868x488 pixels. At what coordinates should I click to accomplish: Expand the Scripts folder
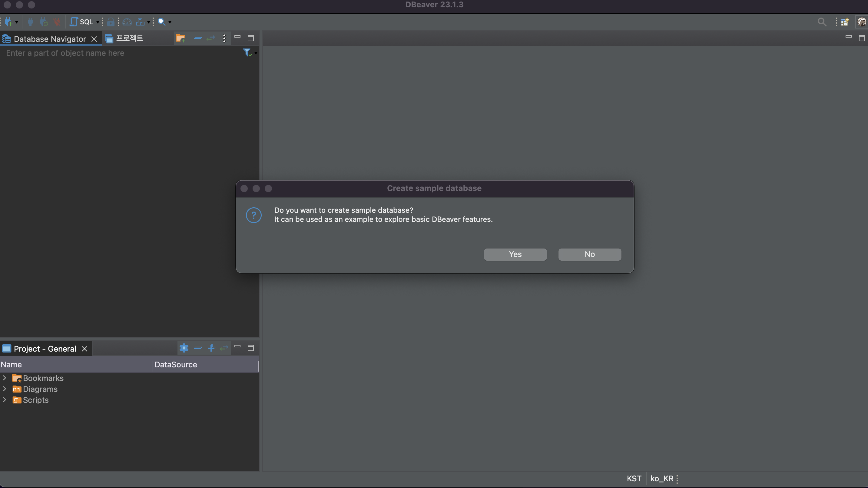click(4, 399)
